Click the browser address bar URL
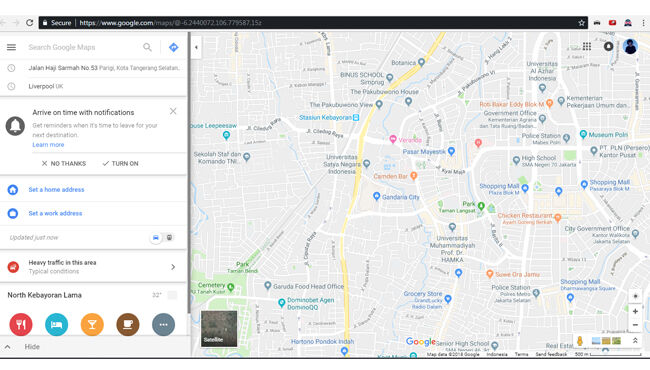650x370 pixels. [170, 23]
